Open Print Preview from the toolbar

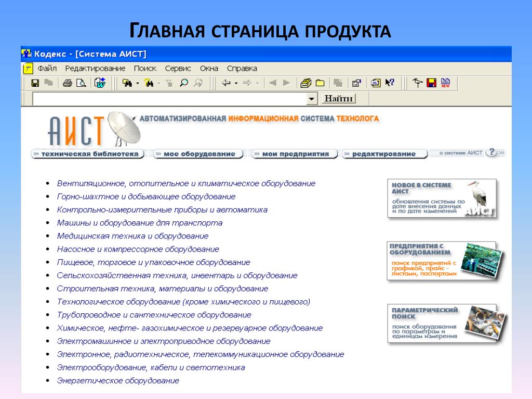82,83
